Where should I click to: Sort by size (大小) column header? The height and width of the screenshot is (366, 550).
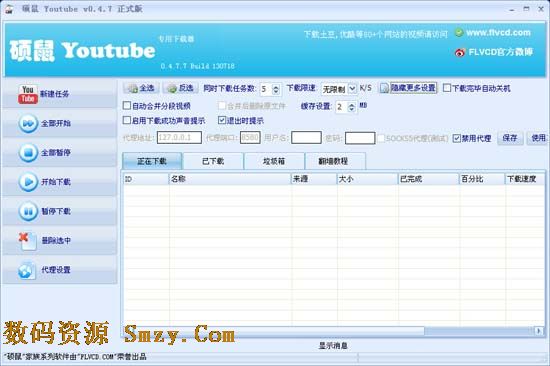(367, 179)
